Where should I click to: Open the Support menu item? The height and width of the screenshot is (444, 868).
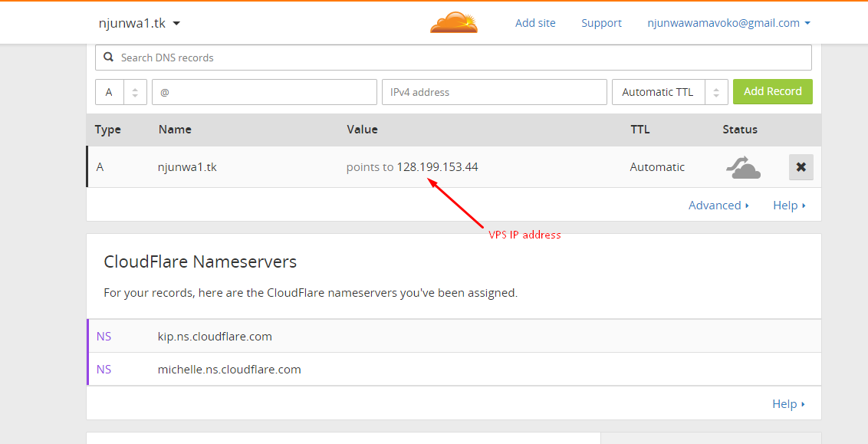601,23
